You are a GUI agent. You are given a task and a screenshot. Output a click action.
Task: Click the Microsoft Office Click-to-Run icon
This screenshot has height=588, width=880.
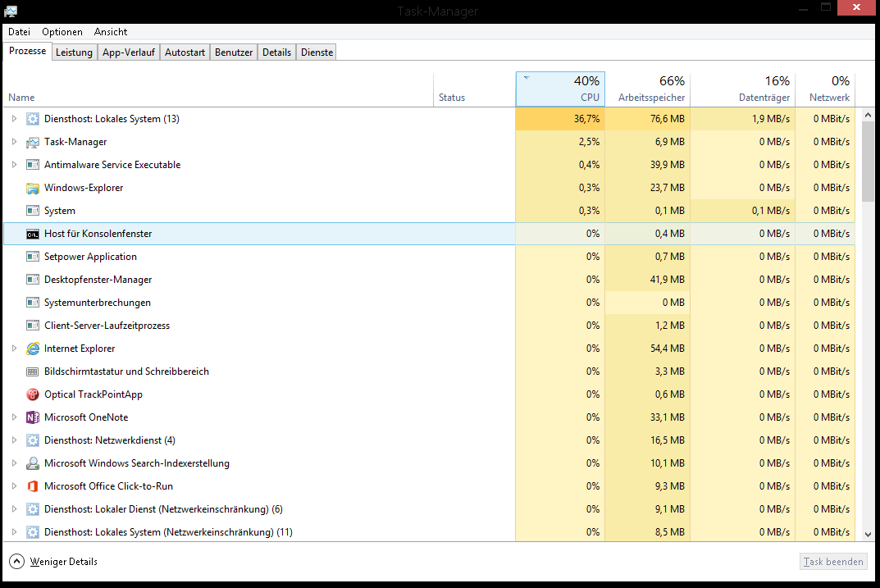33,486
